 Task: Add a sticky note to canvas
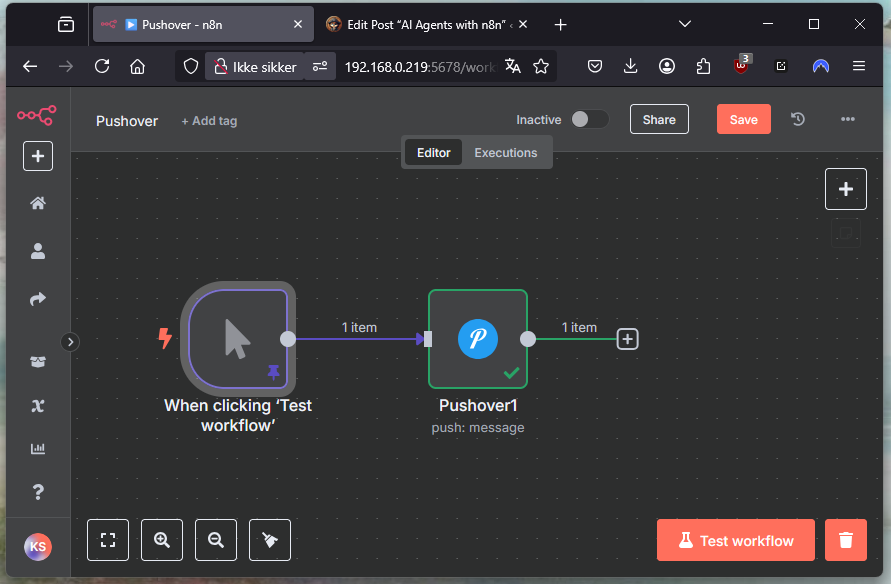pos(846,233)
